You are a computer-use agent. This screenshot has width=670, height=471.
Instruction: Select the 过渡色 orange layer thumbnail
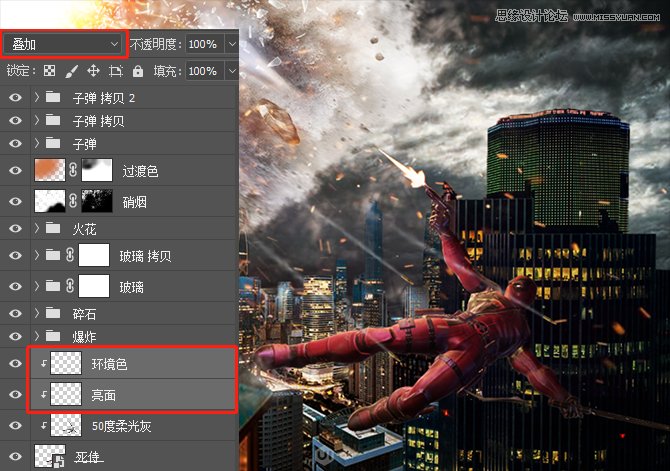coord(50,170)
